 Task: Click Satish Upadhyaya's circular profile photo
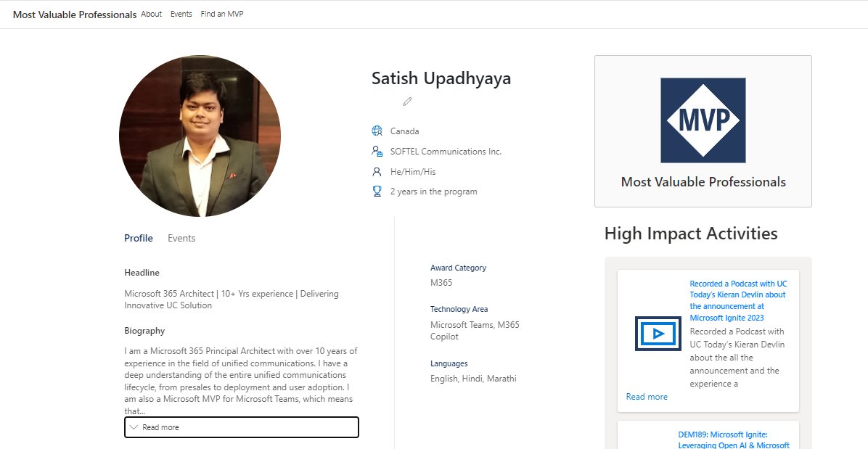200,134
